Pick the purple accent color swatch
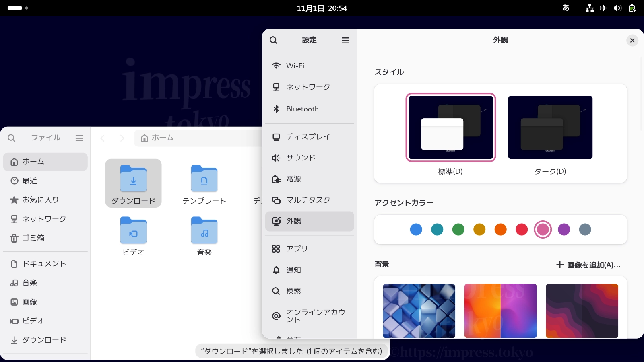The height and width of the screenshot is (362, 644). tap(564, 230)
